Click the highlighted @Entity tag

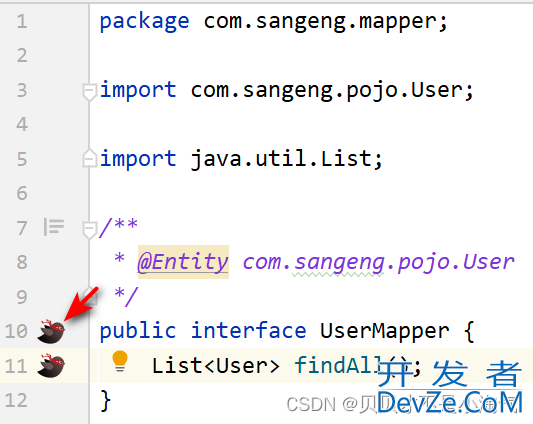click(183, 262)
